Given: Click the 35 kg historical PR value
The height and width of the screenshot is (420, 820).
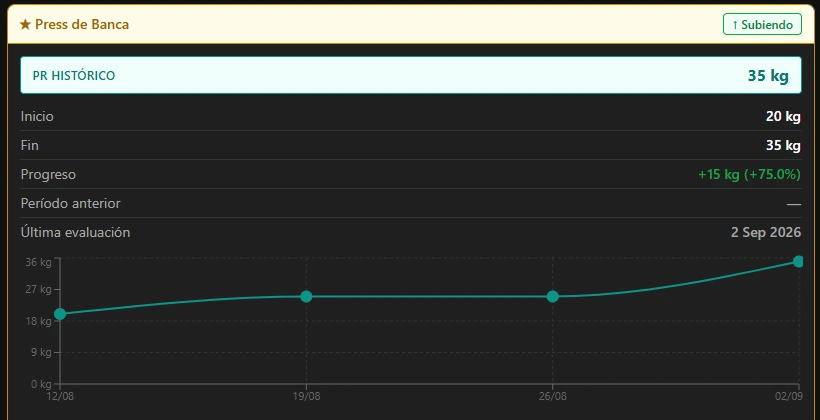Looking at the screenshot, I should pyautogui.click(x=768, y=75).
